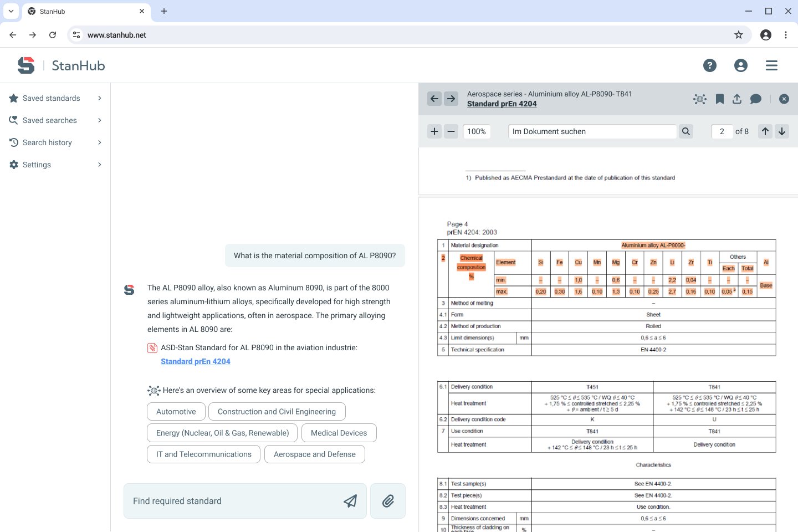Viewport: 798px width, 532px height.
Task: Click Standard prEn 4204 title in viewer
Action: 502,104
